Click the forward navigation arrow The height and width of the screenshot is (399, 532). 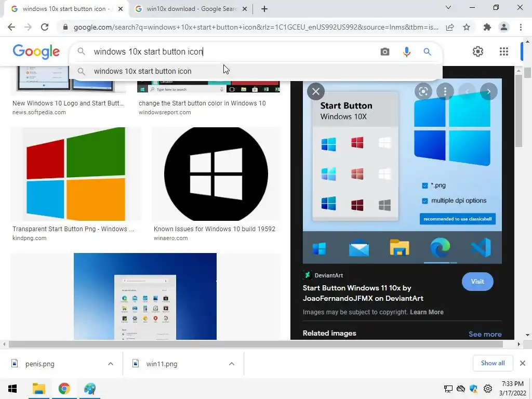28,27
